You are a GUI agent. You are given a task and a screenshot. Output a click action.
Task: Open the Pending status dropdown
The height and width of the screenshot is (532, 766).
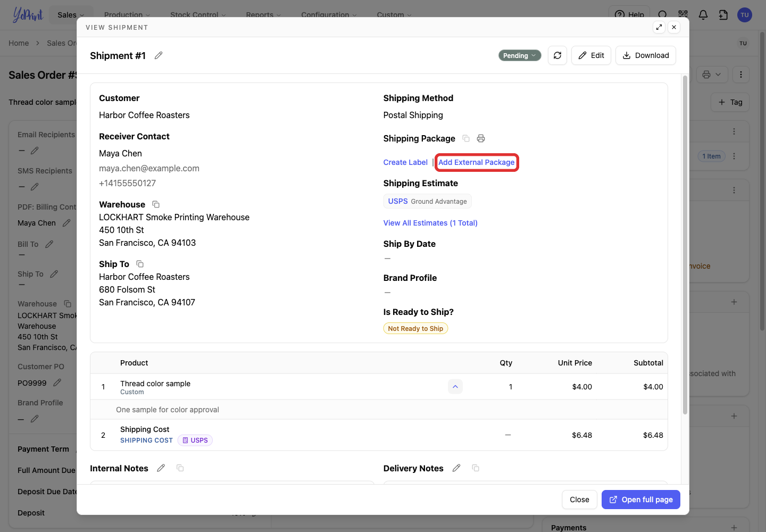point(520,55)
